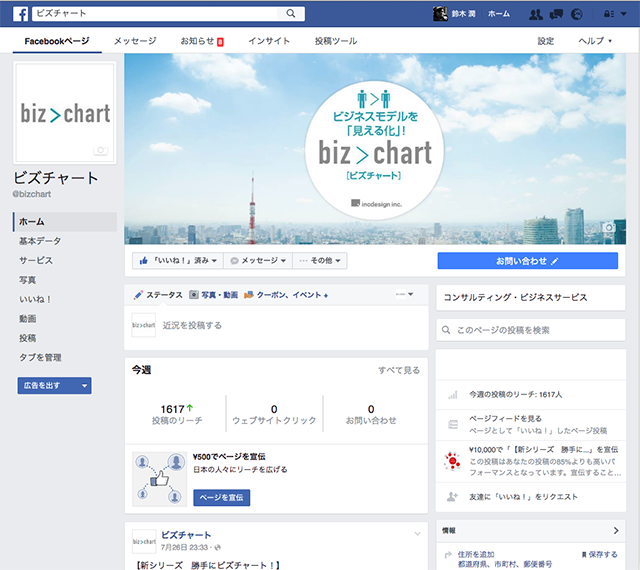Click コンサルティング・ビジネスサービス category
Screen dimensions: 640x570
pos(515,297)
